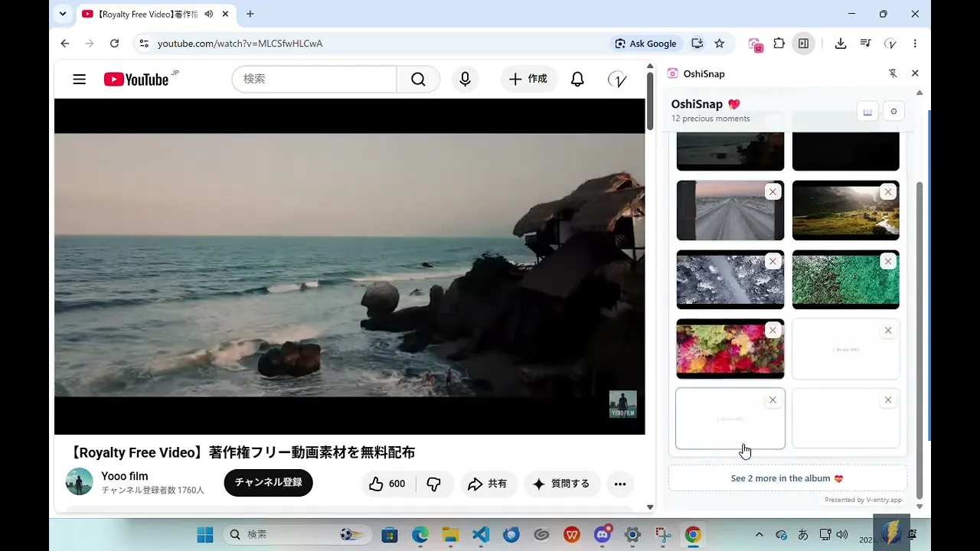Open Chrome downloads

tap(841, 44)
